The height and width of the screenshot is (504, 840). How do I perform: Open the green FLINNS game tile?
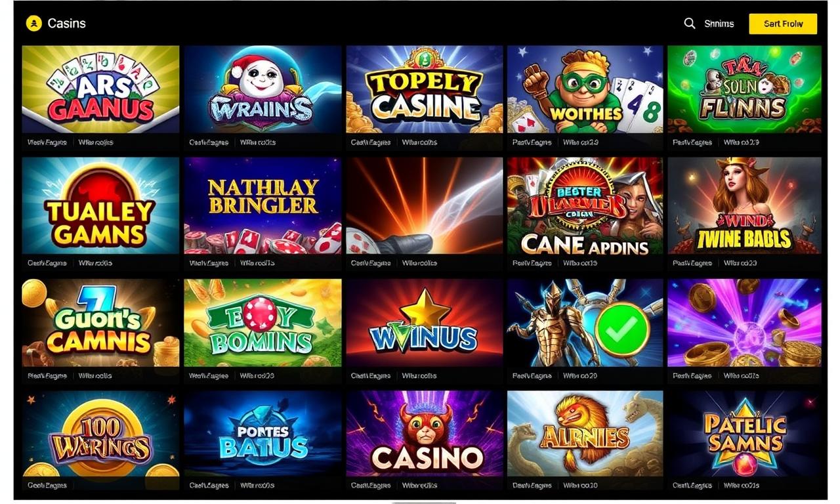[744, 89]
